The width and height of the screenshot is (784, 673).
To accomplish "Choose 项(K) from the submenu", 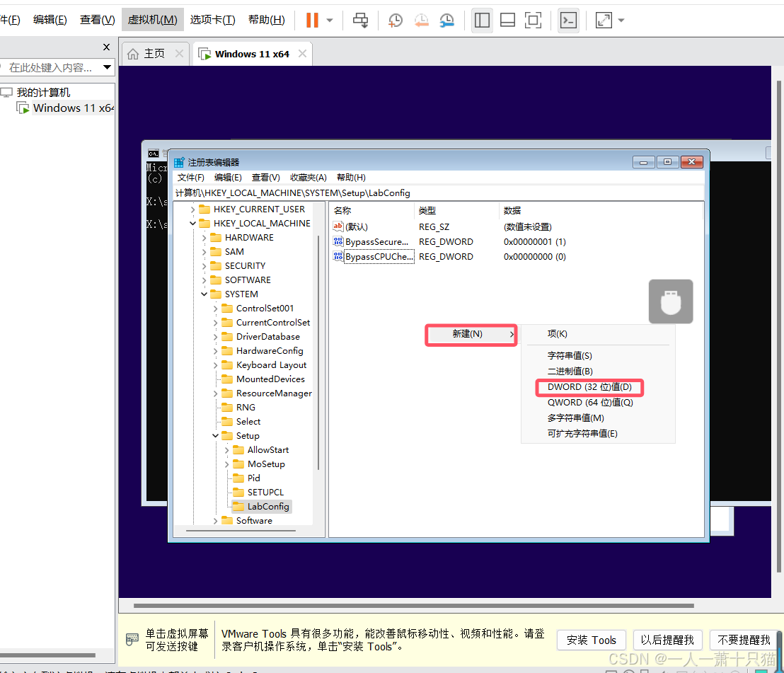I will (x=557, y=334).
